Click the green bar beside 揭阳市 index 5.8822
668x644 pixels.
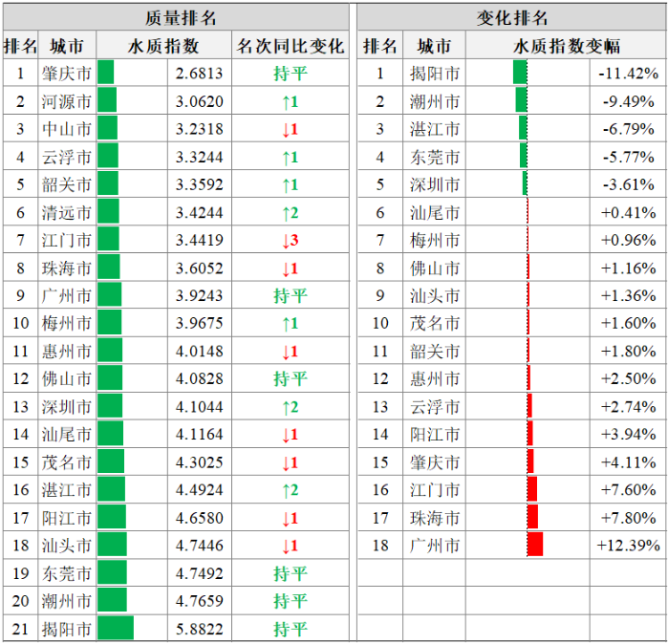click(115, 629)
